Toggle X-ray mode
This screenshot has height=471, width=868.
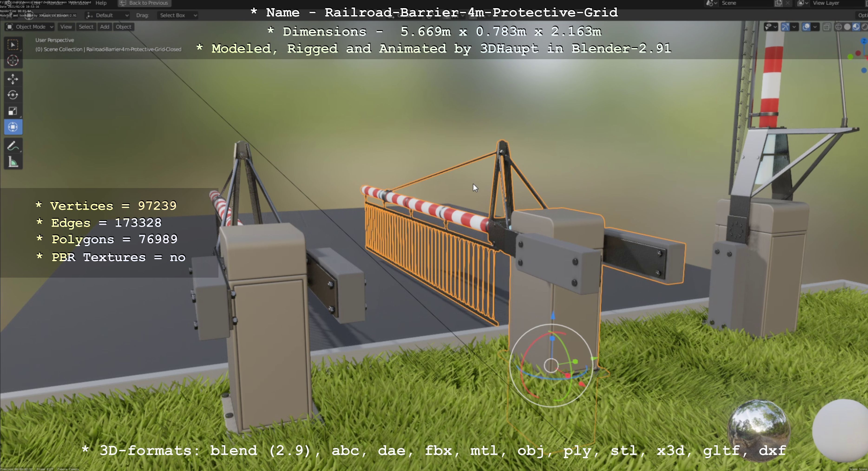pos(827,27)
